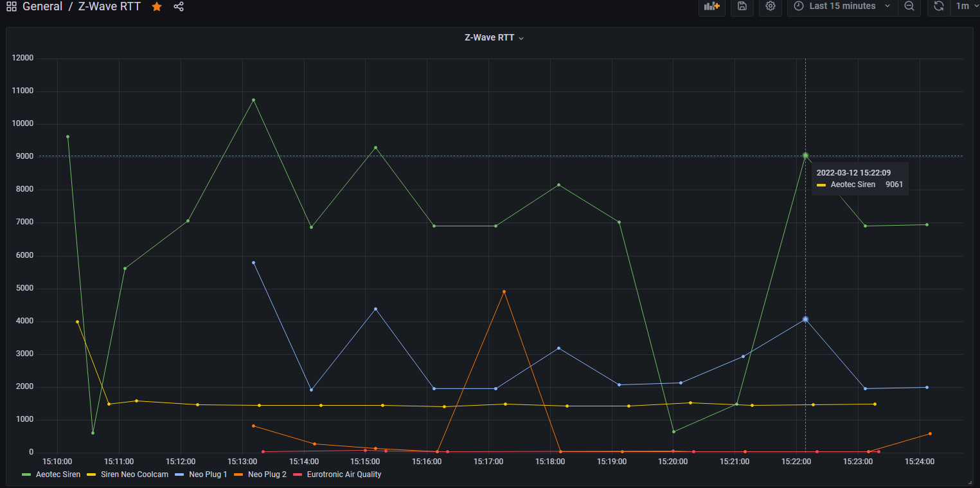Open the dashboards grid icon
The width and height of the screenshot is (980, 488).
(x=11, y=6)
